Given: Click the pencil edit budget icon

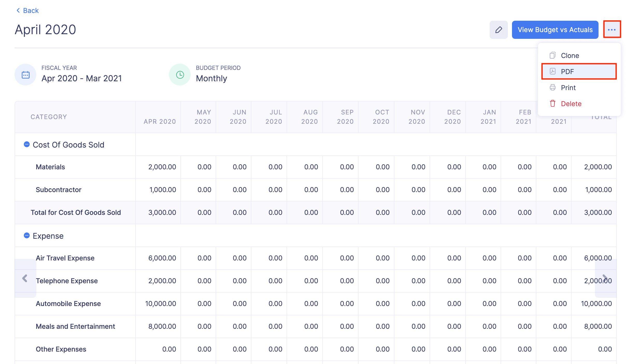Looking at the screenshot, I should pos(499,30).
